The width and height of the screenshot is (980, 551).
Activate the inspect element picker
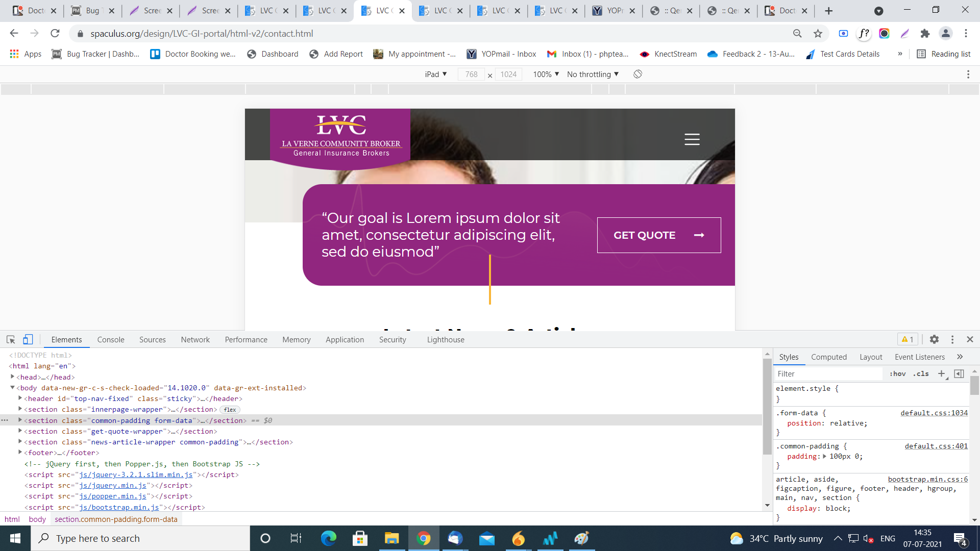(x=11, y=339)
